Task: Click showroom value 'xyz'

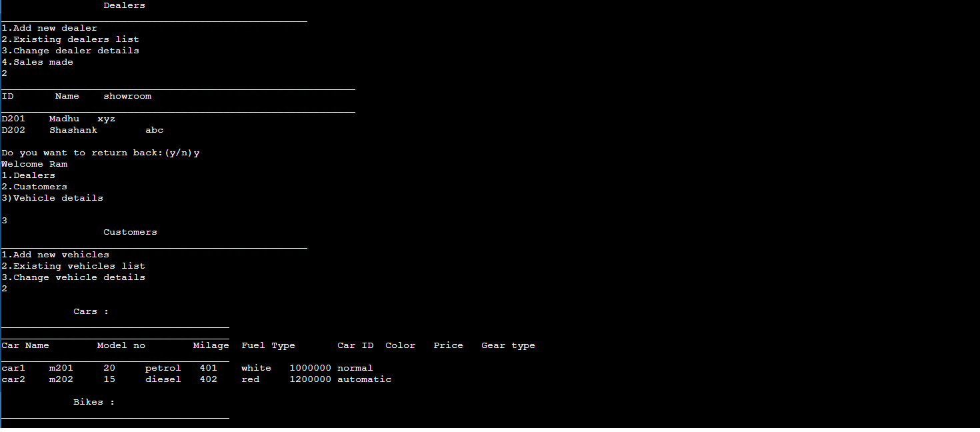Action: click(107, 119)
